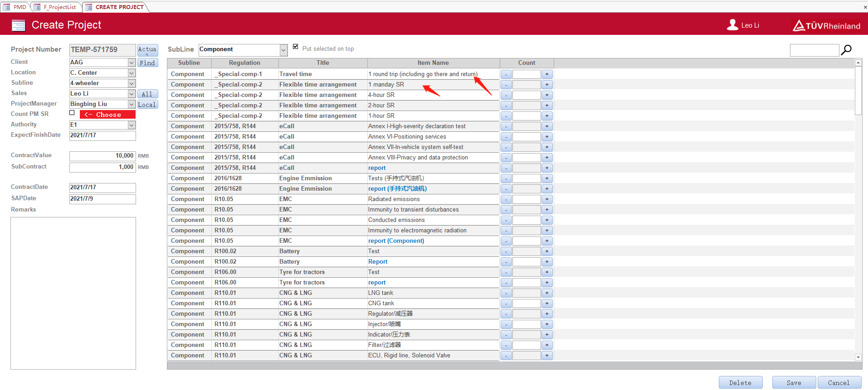Increase count for 2-hour SR row
The height and width of the screenshot is (390, 868).
pyautogui.click(x=547, y=106)
